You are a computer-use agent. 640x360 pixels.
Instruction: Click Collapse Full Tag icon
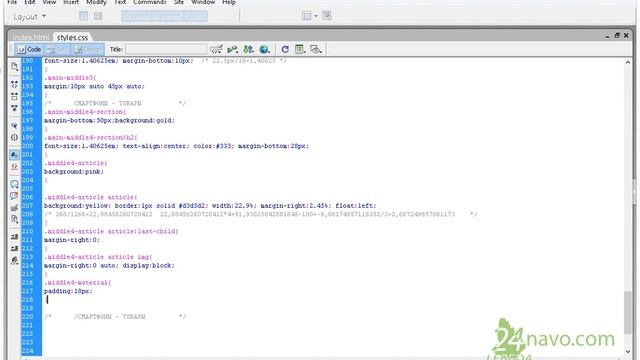pos(14,84)
